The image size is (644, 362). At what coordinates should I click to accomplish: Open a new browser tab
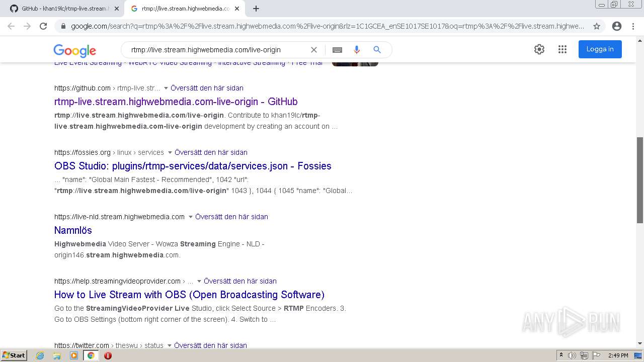pyautogui.click(x=256, y=9)
